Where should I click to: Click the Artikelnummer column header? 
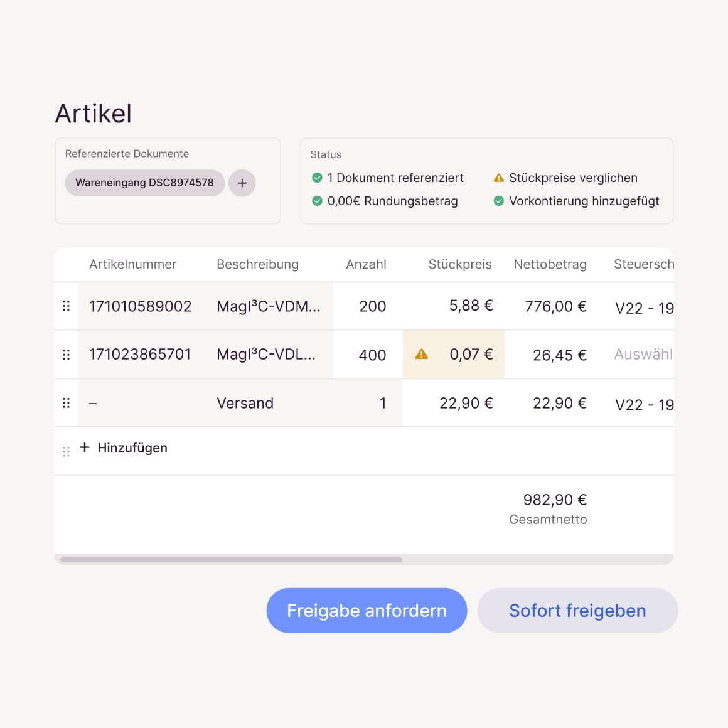[x=132, y=264]
